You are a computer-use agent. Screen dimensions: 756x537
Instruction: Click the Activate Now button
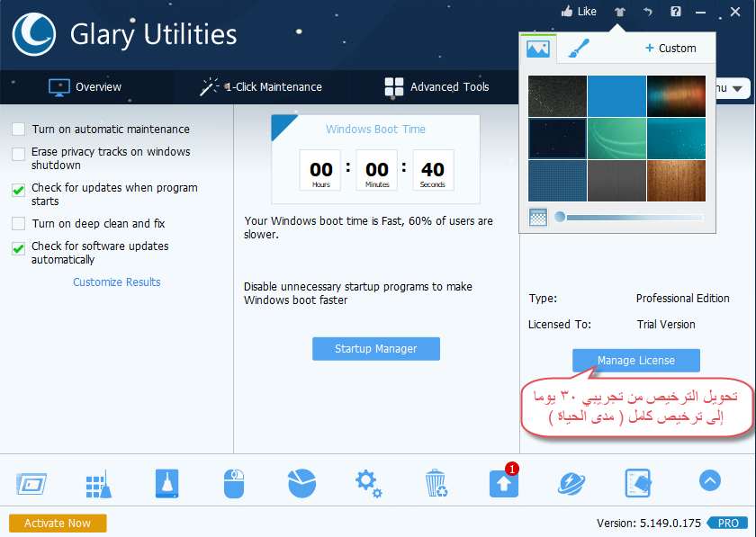coord(58,523)
